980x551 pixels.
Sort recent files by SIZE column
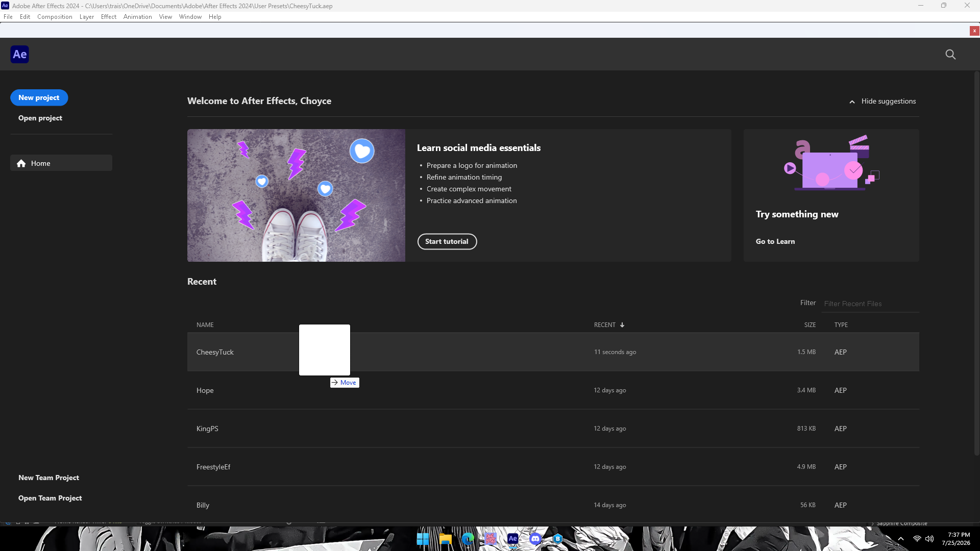[810, 325]
